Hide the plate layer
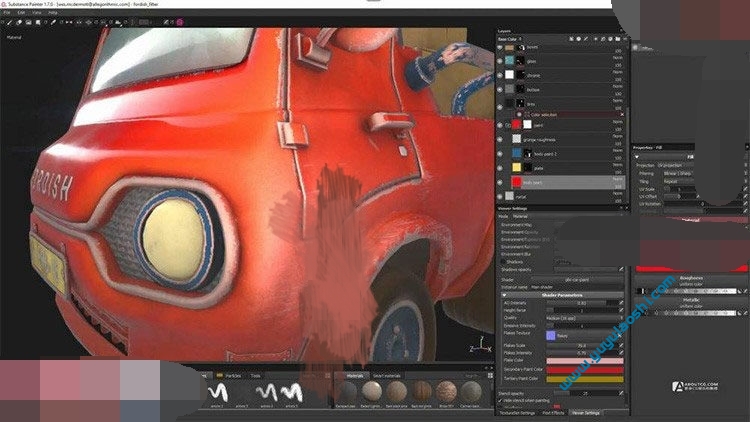 click(x=500, y=168)
